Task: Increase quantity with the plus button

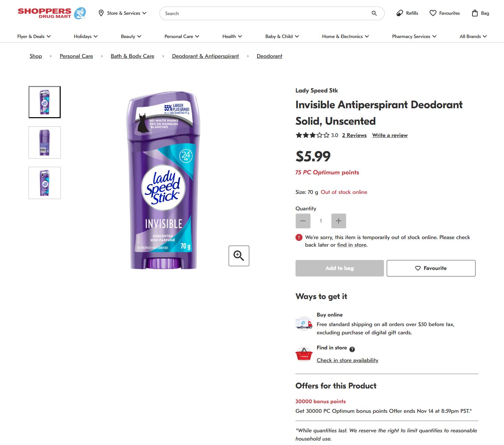Action: (339, 221)
